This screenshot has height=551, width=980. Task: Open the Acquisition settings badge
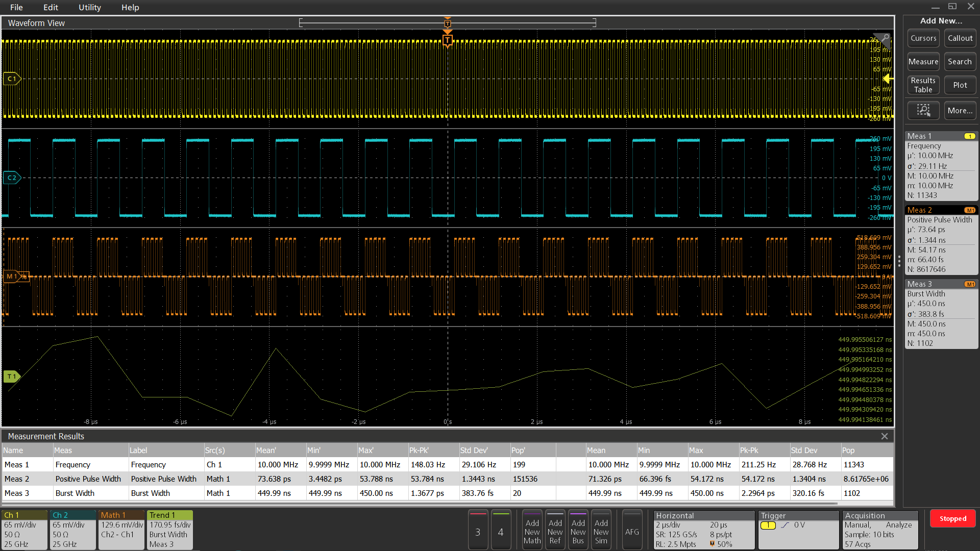click(880, 530)
